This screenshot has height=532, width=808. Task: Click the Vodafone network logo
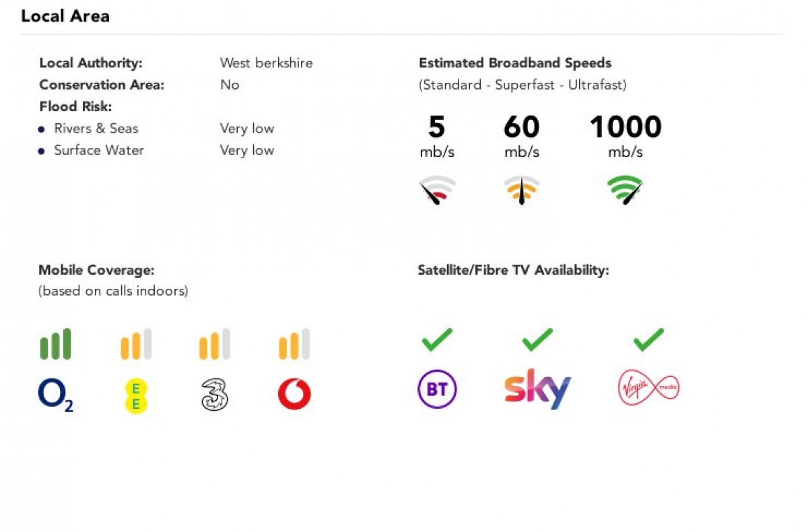(x=294, y=395)
